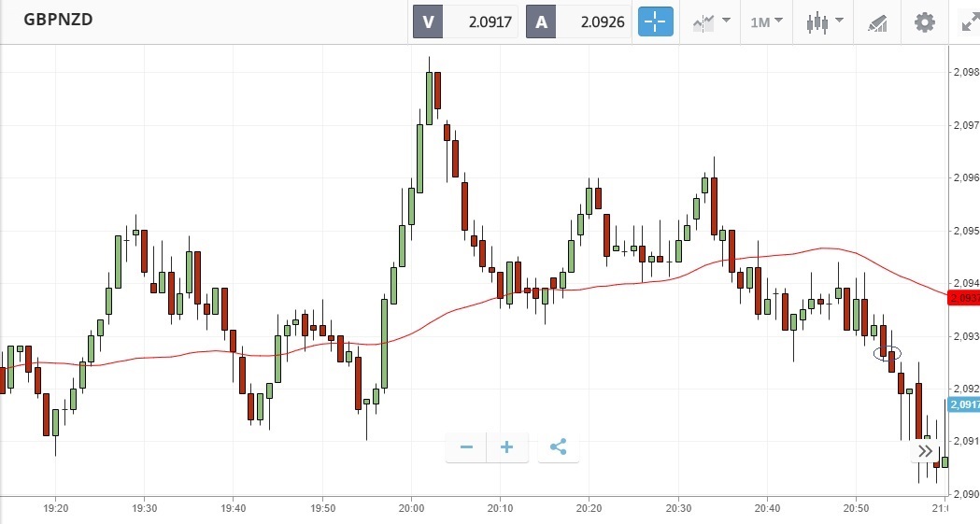Open chart settings gear
980x524 pixels.
coord(924,21)
